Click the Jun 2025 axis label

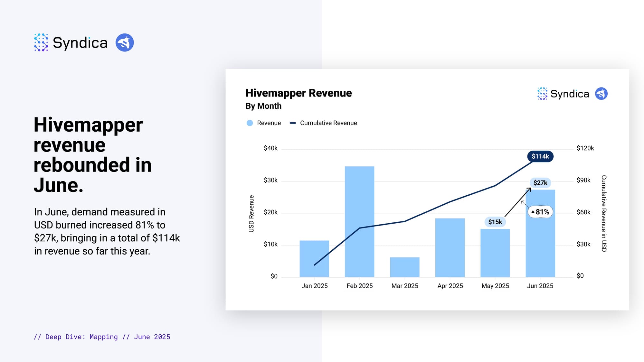tap(540, 286)
